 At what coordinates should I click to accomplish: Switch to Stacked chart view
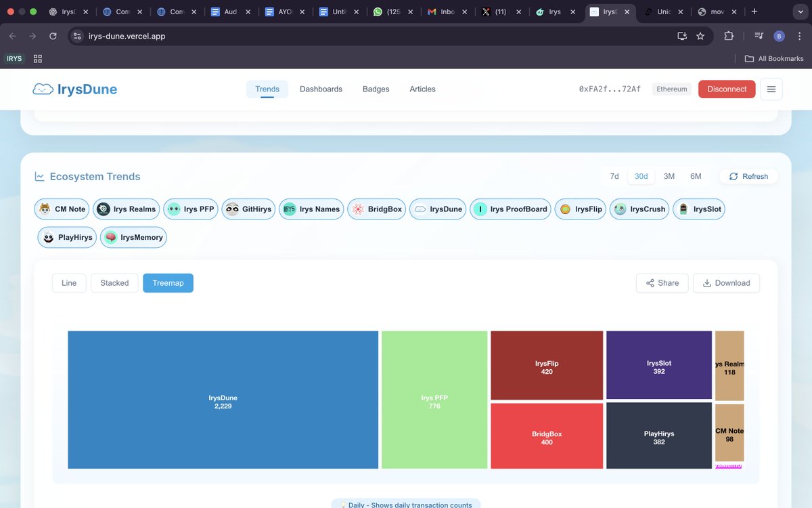click(x=114, y=283)
